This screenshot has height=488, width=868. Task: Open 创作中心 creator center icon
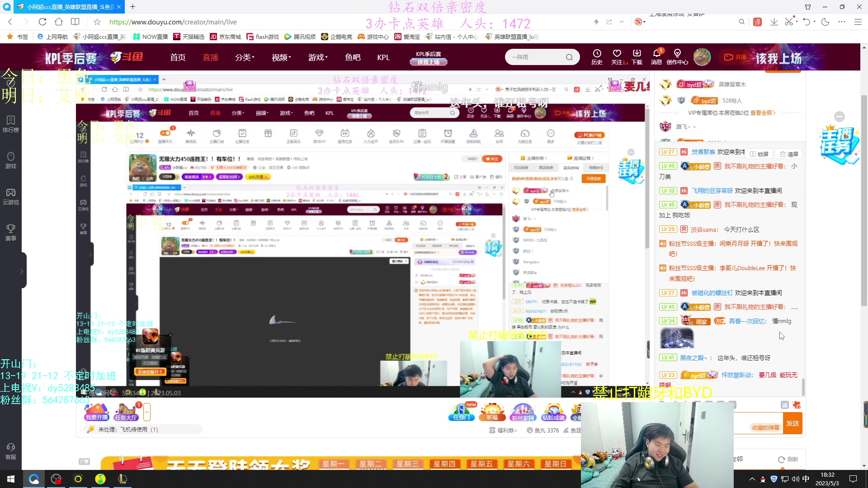(x=677, y=57)
